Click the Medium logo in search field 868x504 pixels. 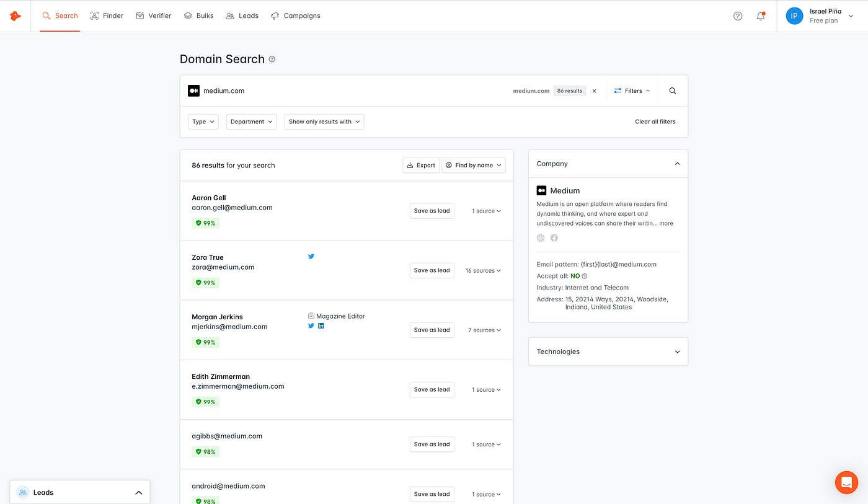(193, 91)
